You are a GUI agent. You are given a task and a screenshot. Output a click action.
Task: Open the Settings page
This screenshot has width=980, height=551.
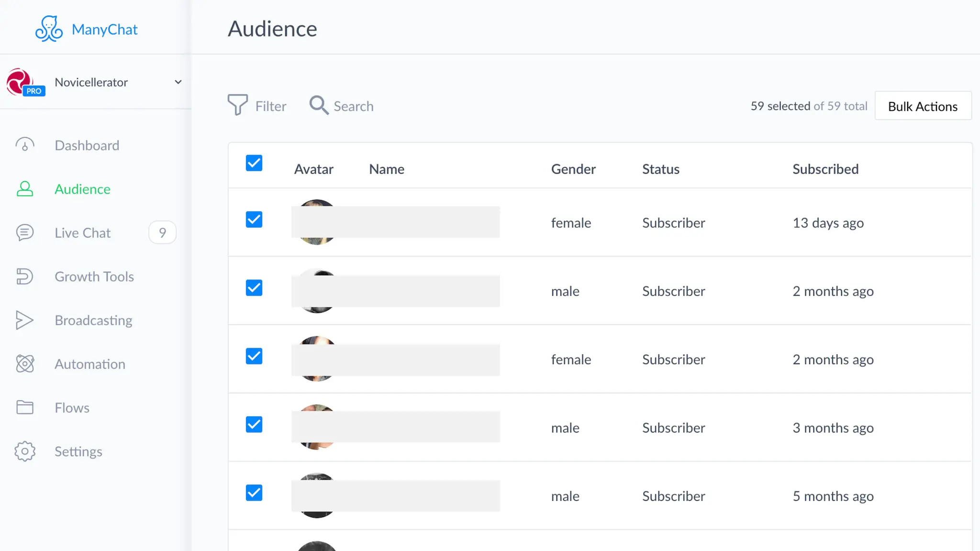78,452
